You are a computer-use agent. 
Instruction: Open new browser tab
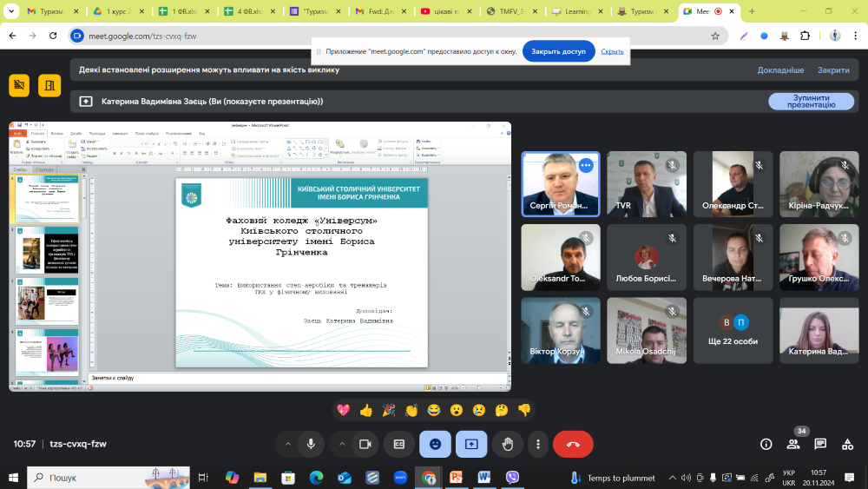tap(752, 11)
